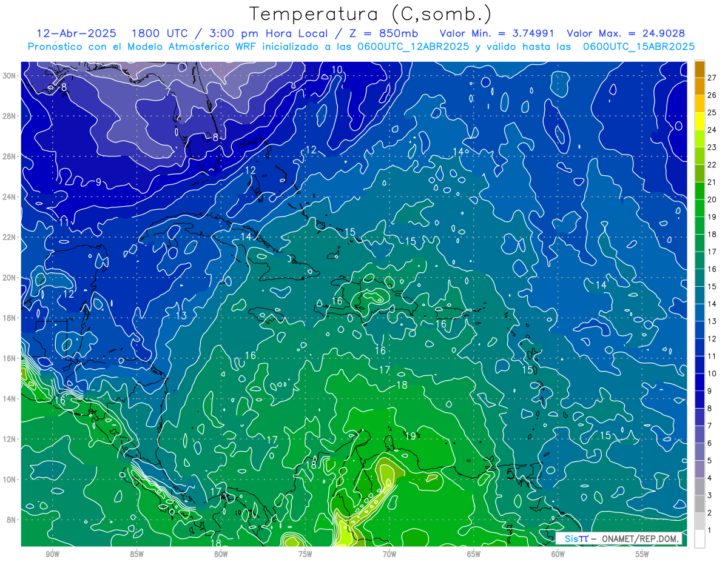Click the '4' color scale value
Viewport: 728px width, 562px height.
(x=710, y=478)
